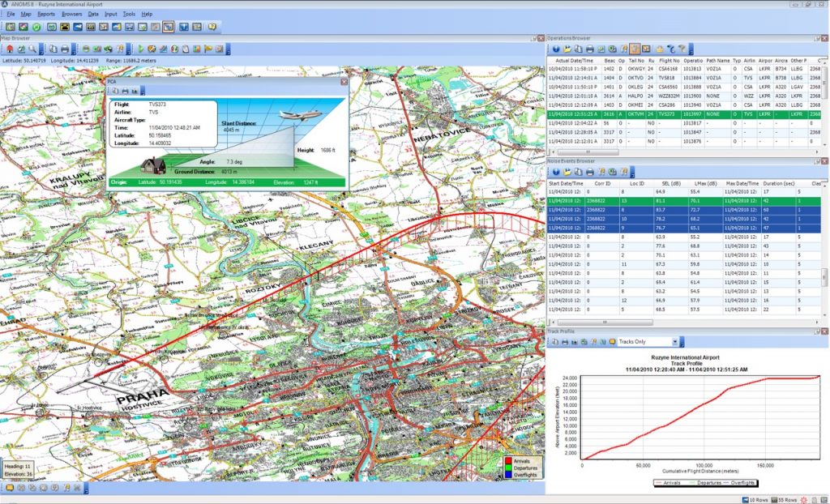Click the green refresh icon in main toolbar
The width and height of the screenshot is (830, 504).
(36, 27)
